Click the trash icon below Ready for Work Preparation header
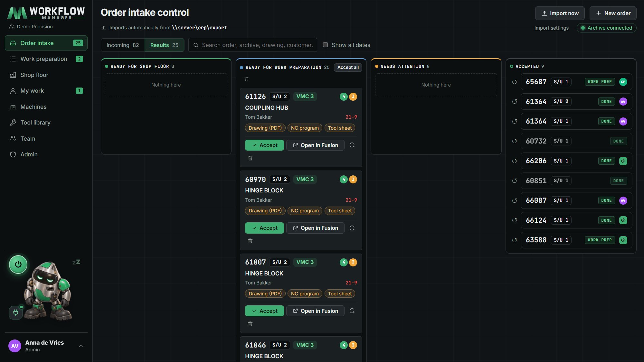Image resolution: width=644 pixels, height=362 pixels. coord(247,79)
